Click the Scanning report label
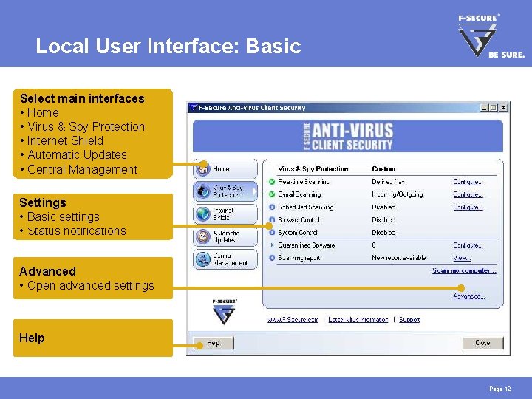This screenshot has width=532, height=399. point(299,258)
